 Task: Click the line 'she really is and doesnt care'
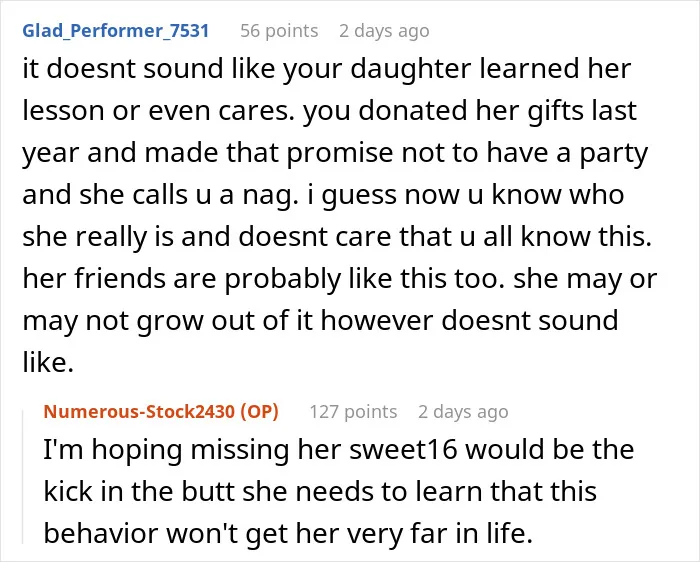337,236
